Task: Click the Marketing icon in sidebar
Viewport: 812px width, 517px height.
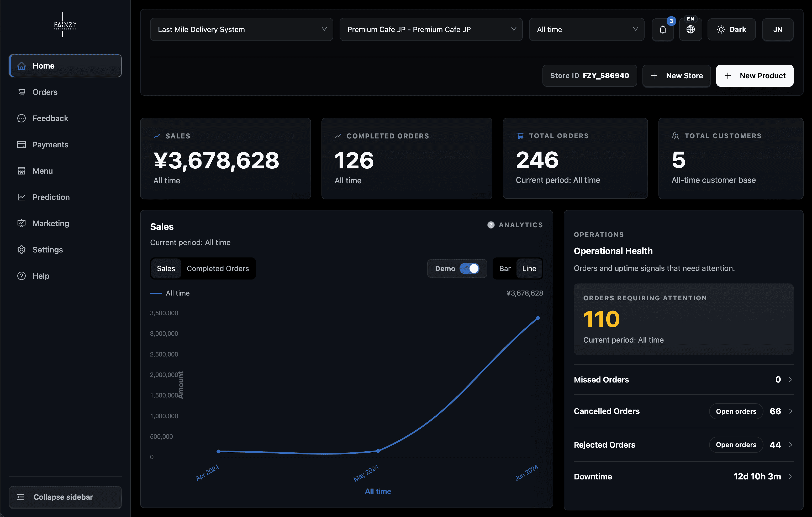Action: 22,223
